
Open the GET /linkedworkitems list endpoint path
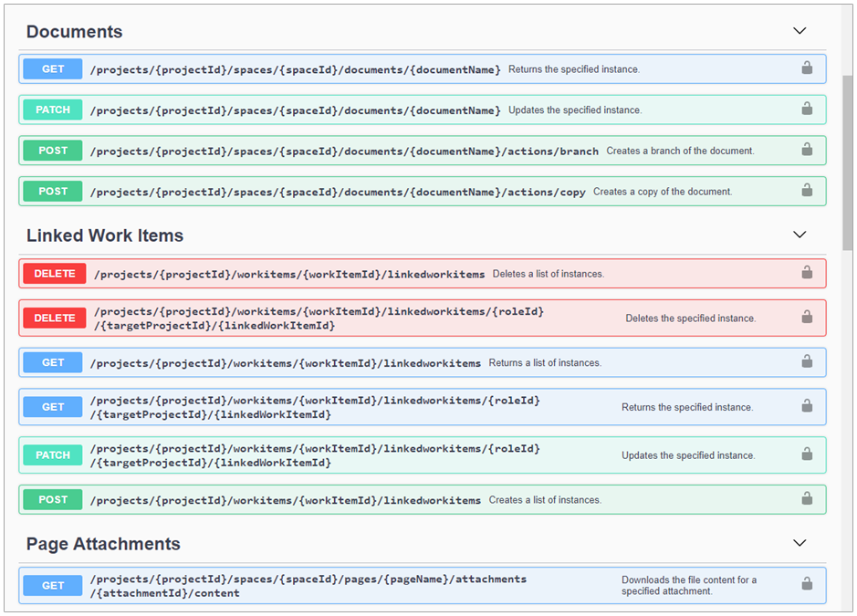[286, 363]
